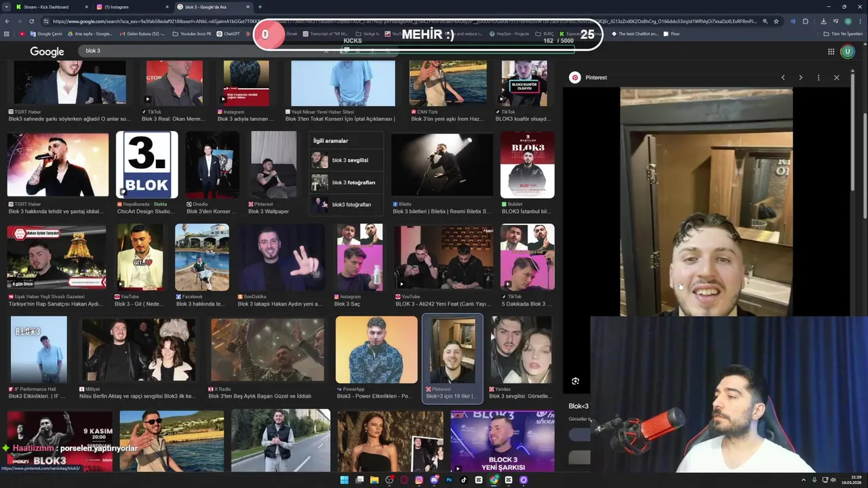Open Yandex Blok 3 sevgilisi result

(521, 350)
